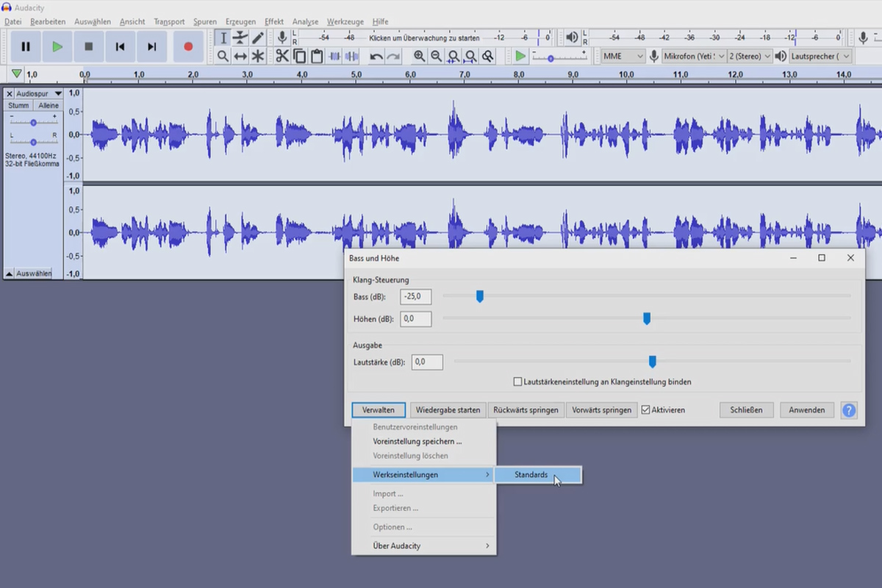Skip to start with the transport button
This screenshot has height=588, width=882.
point(120,46)
